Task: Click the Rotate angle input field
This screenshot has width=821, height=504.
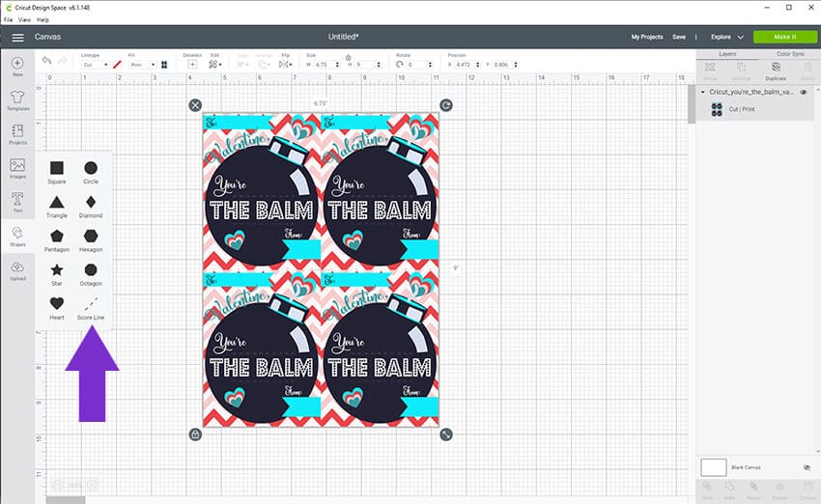Action: click(417, 65)
